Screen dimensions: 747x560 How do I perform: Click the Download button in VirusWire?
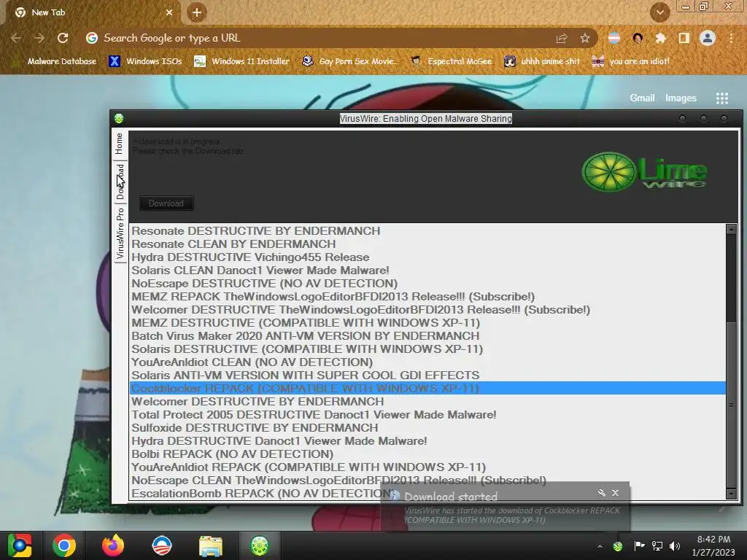[166, 203]
